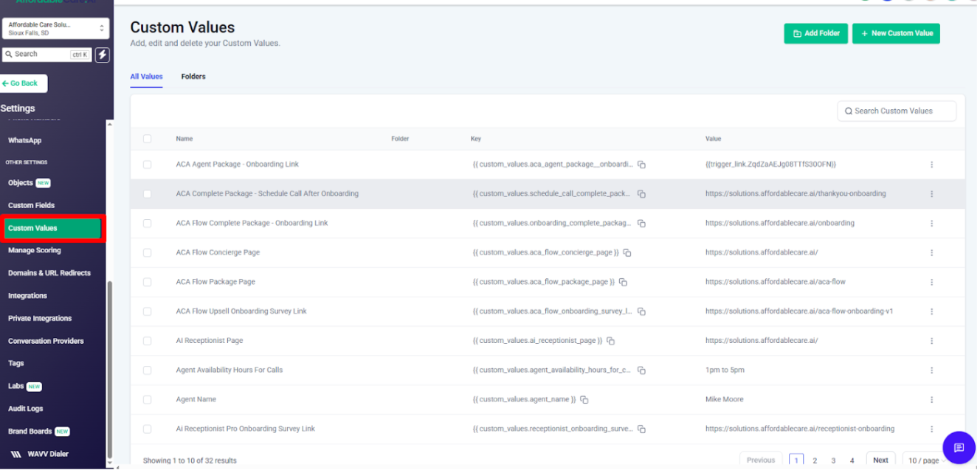
Task: Click the settings sidebar scrollbar
Action: click(110, 369)
